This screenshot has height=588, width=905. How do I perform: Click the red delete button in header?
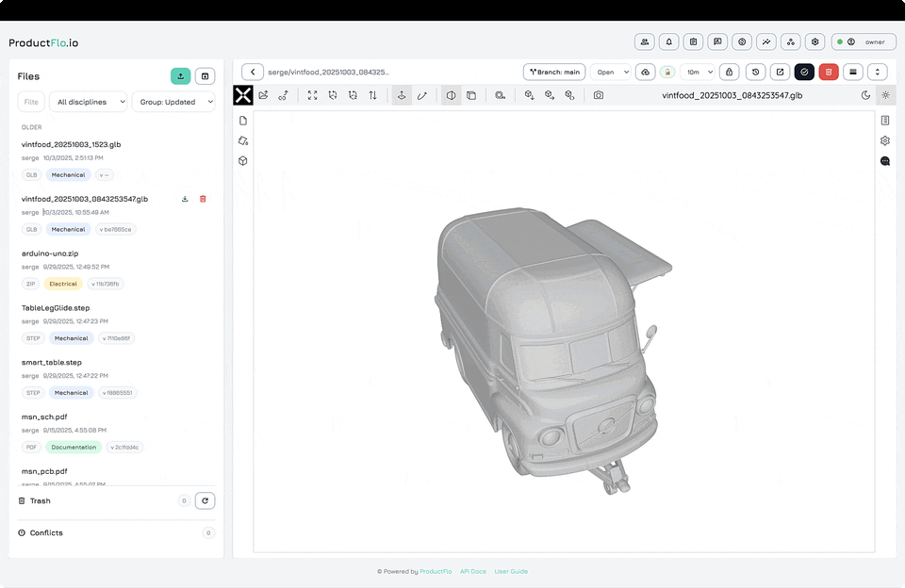pos(829,72)
